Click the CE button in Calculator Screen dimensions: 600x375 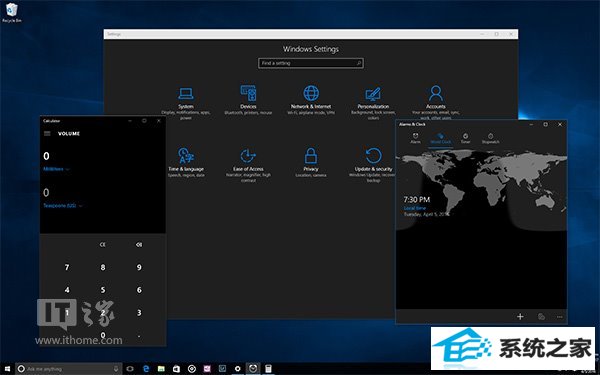click(103, 245)
